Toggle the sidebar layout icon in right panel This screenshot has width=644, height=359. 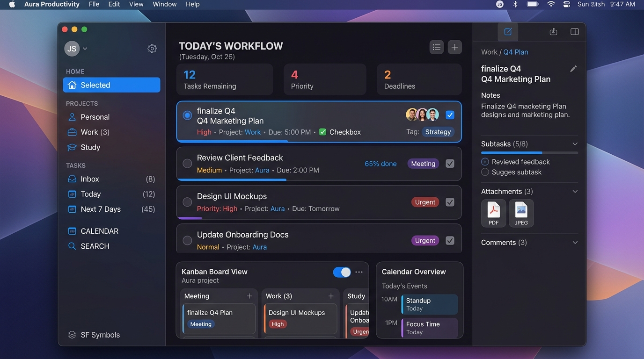coord(575,32)
